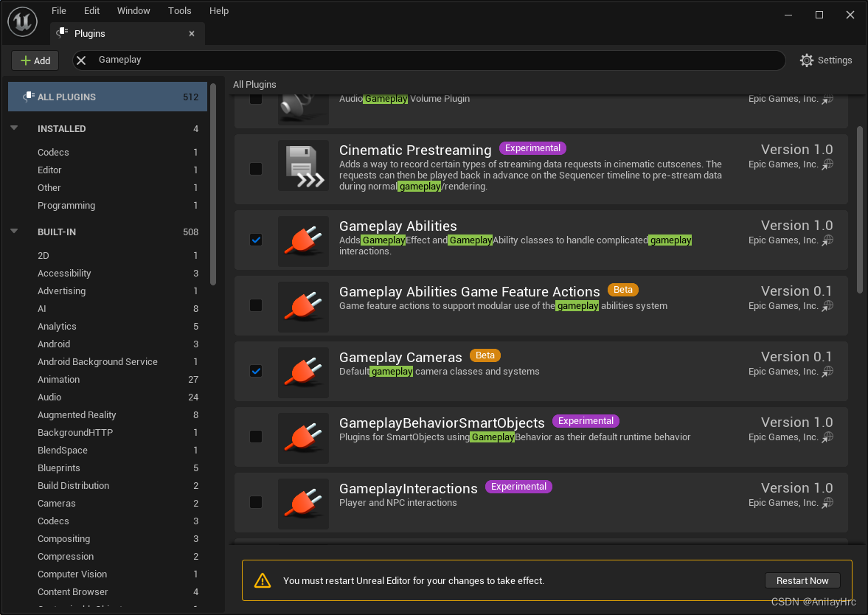
Task: Click the category sidebar scrollbar
Action: (213, 184)
